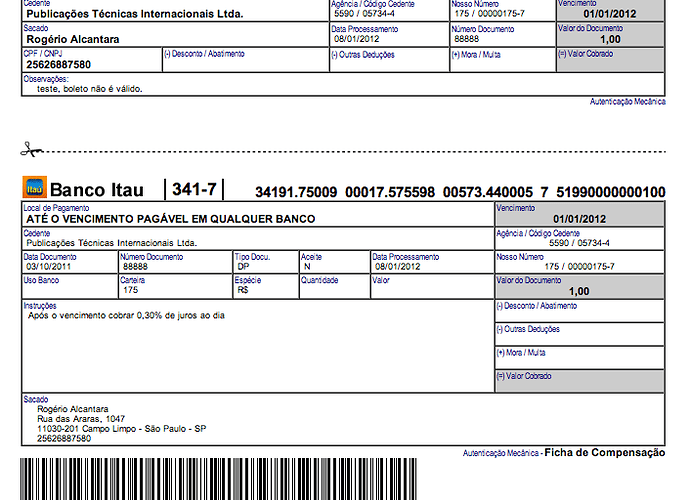
Task: Click "(-) Outras Deduções" in the receipt stub
Action: click(363, 55)
